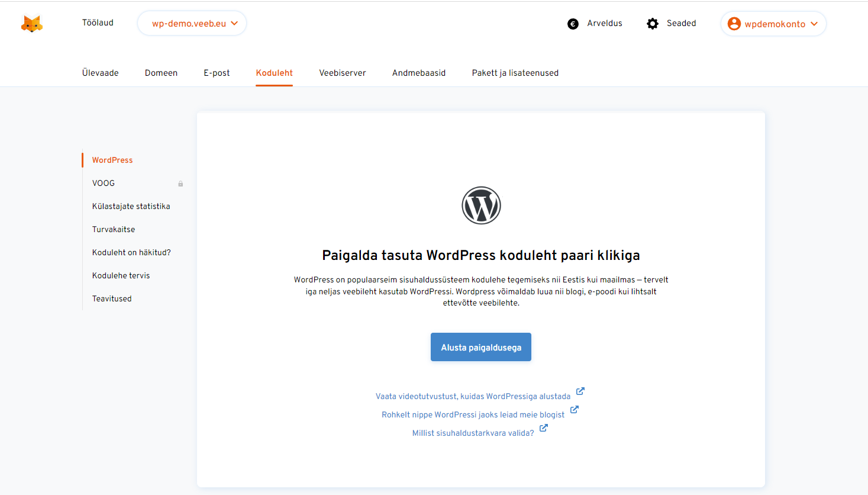Select Külastajate statistika in the sidebar

(131, 206)
